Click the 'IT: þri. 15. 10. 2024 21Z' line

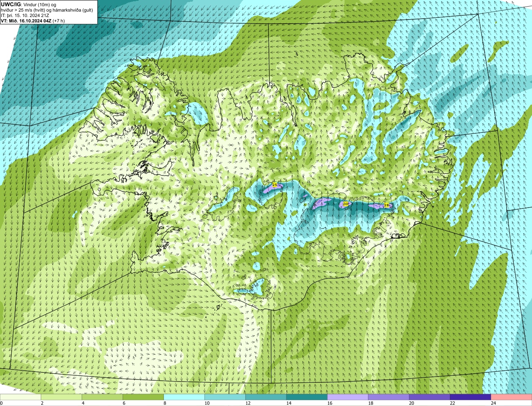[25, 15]
